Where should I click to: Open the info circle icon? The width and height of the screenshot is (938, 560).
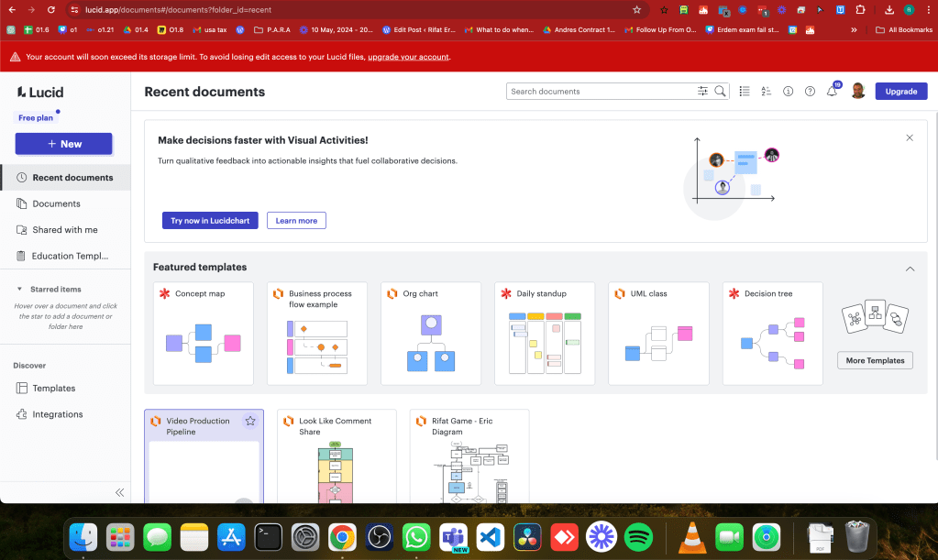click(x=788, y=91)
